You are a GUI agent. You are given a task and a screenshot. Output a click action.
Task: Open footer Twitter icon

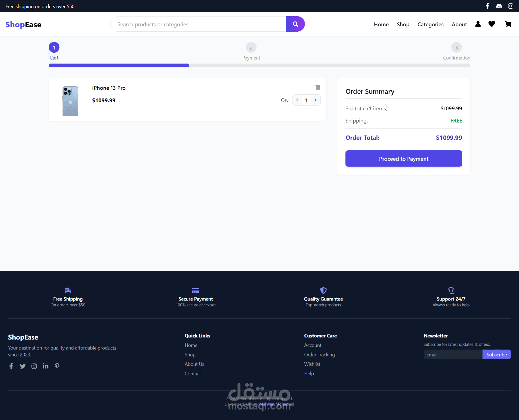pos(23,366)
